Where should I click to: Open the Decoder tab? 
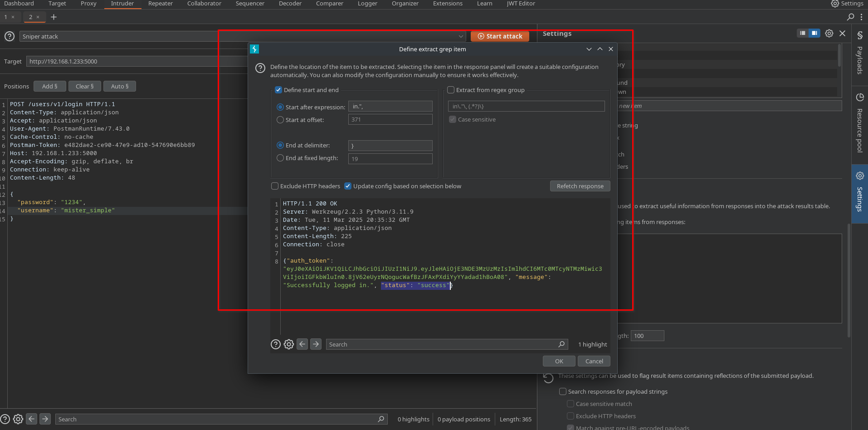(x=290, y=4)
